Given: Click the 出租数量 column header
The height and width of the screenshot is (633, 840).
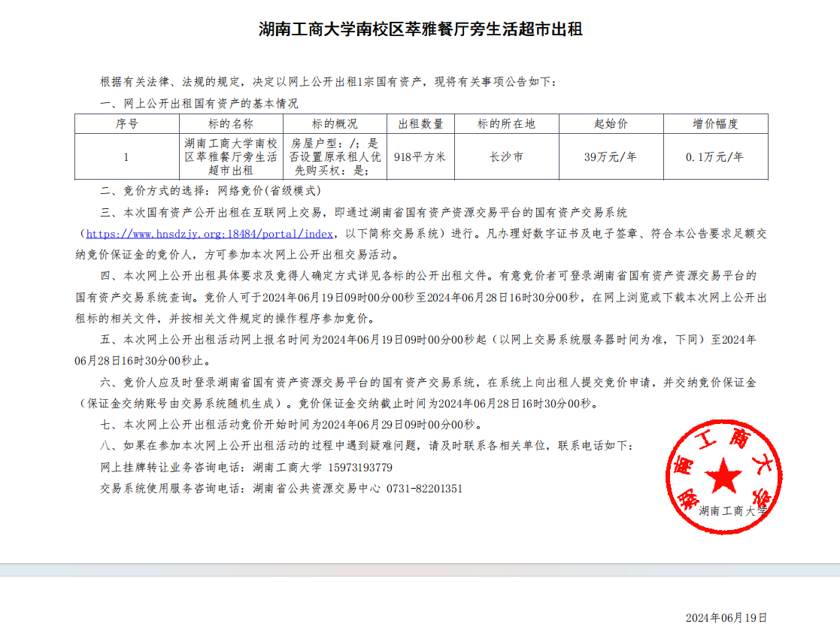Looking at the screenshot, I should pos(420,124).
